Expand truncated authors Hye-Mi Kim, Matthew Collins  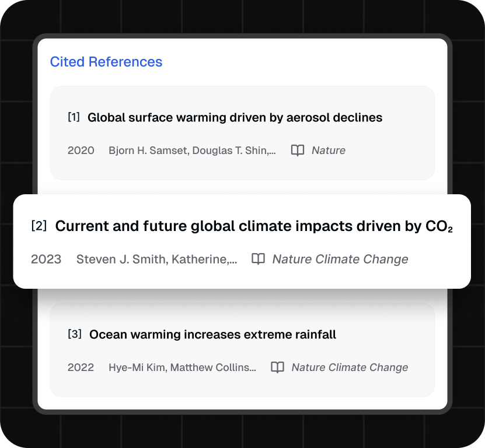[x=182, y=367]
